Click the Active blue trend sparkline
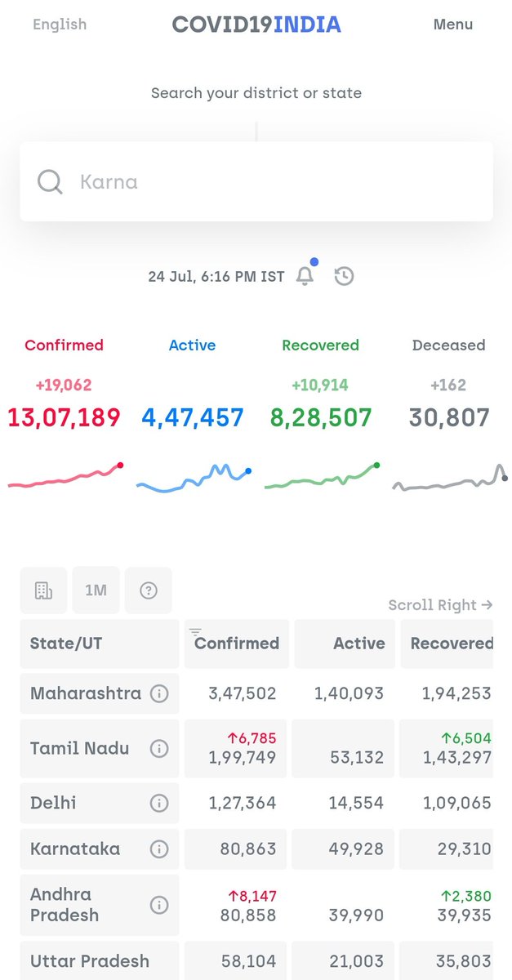The height and width of the screenshot is (980, 512). pyautogui.click(x=194, y=479)
